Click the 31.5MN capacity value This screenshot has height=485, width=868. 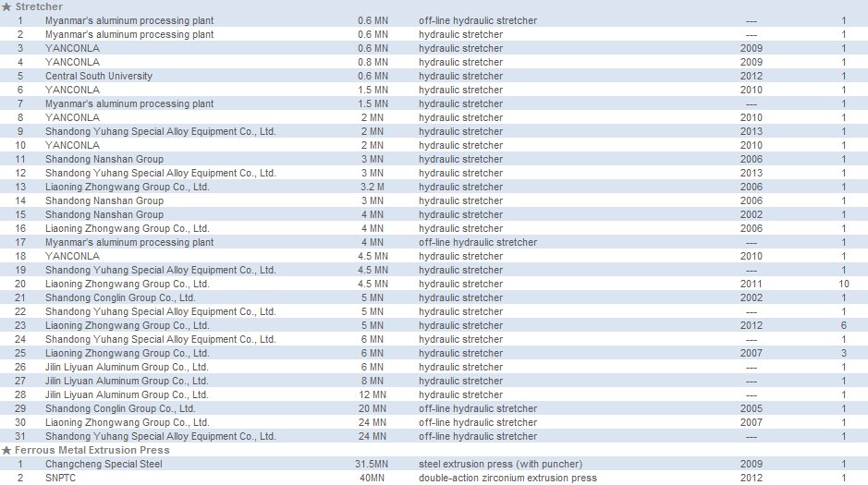coord(372,464)
